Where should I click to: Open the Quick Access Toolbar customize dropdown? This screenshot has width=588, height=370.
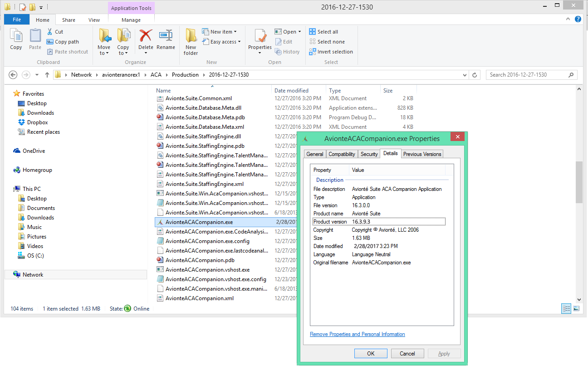click(x=41, y=7)
